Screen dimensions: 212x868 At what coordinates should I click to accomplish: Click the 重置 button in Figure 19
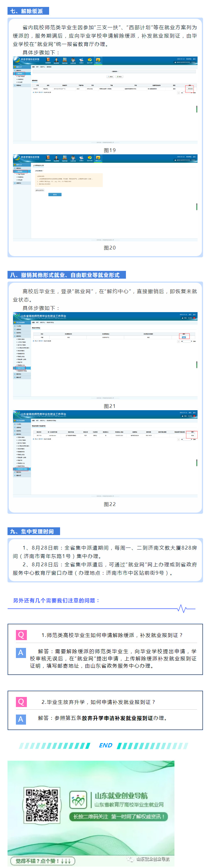click(119, 76)
